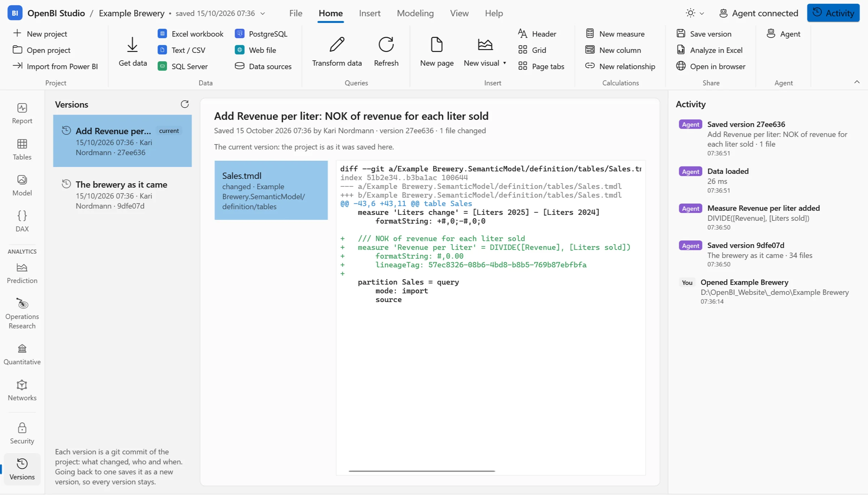Open the Prediction analytics view
Image resolution: width=868 pixels, height=495 pixels.
click(x=22, y=273)
